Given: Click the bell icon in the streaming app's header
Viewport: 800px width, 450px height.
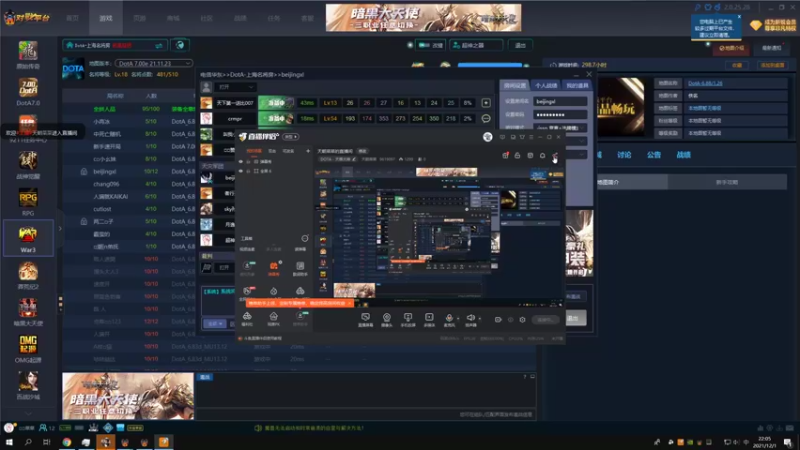Looking at the screenshot, I should pos(542,155).
